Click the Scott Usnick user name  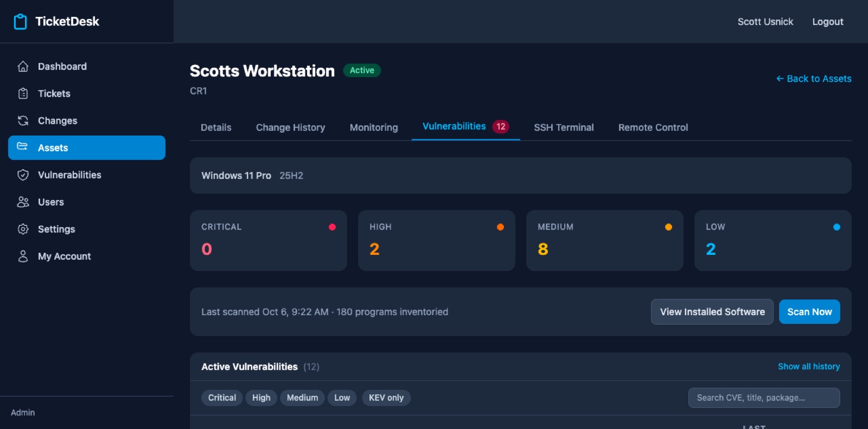[765, 22]
